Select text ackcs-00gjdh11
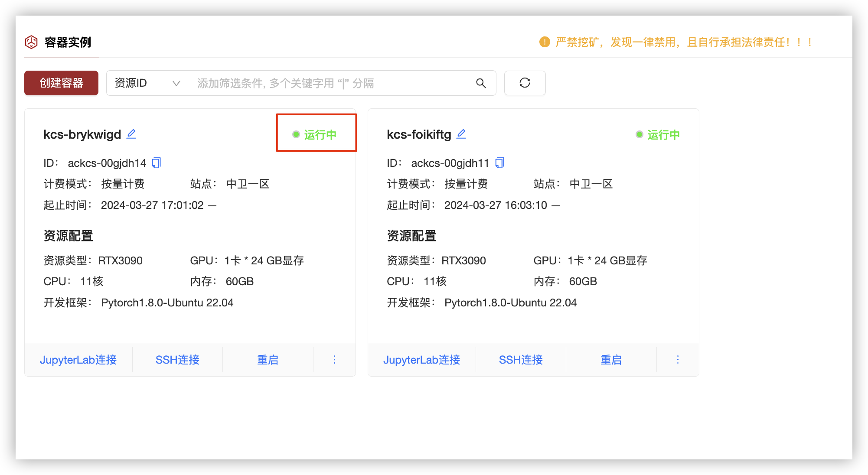The width and height of the screenshot is (868, 475). click(x=450, y=163)
